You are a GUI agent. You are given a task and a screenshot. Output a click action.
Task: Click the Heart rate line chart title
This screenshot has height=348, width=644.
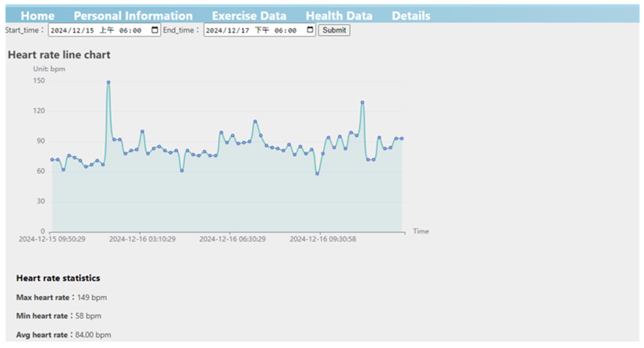pyautogui.click(x=59, y=55)
